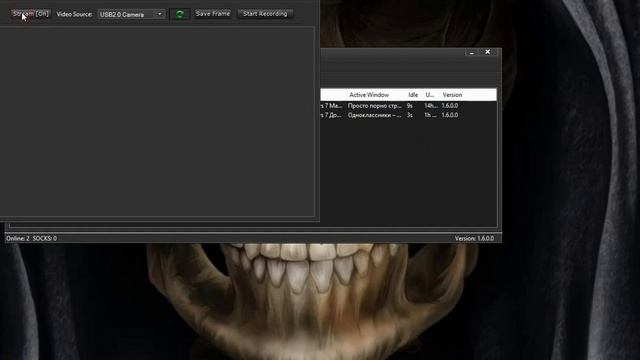Select the "9s" idle time cell
The height and width of the screenshot is (360, 640).
coord(410,106)
